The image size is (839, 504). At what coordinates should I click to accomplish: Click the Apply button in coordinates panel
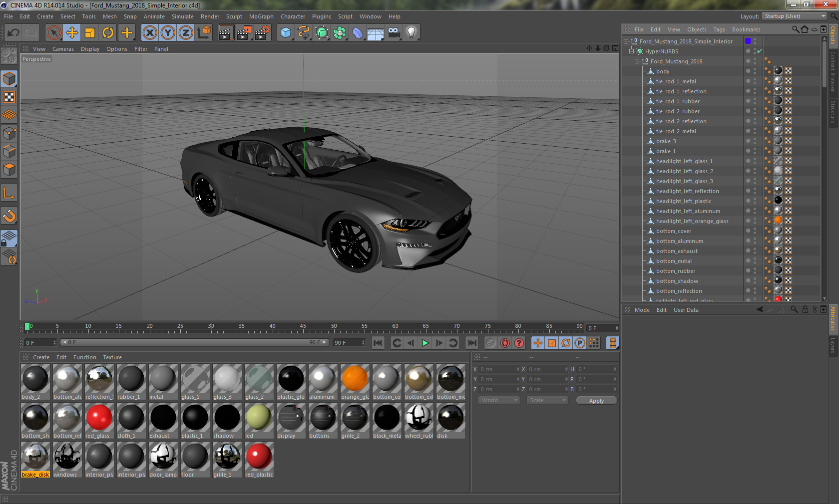tap(596, 400)
